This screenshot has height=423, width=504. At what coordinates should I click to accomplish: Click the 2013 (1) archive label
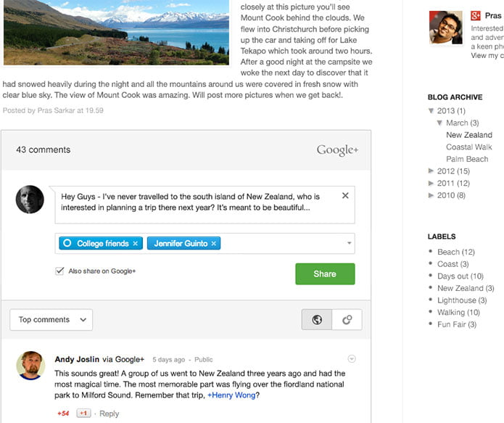[x=451, y=111]
